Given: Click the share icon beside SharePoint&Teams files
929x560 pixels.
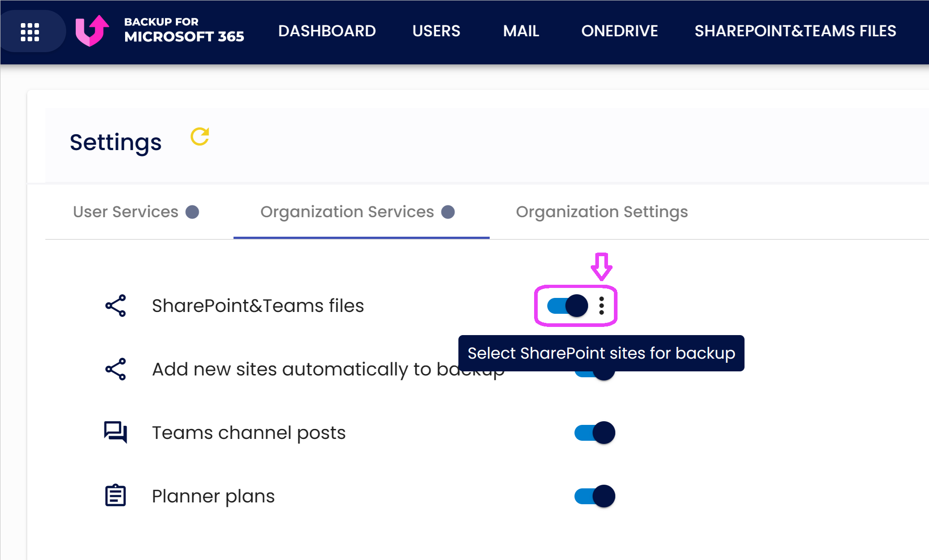Looking at the screenshot, I should coord(116,306).
